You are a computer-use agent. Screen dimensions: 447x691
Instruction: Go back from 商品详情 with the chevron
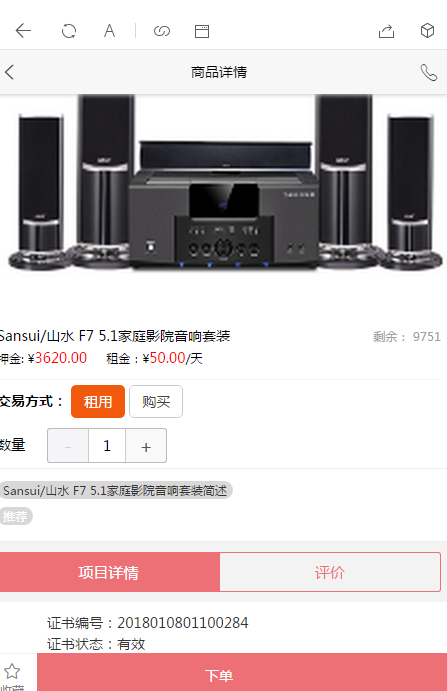[x=10, y=72]
